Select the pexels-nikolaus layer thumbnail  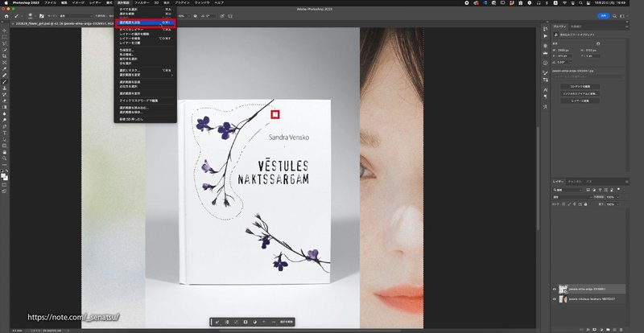[563, 299]
